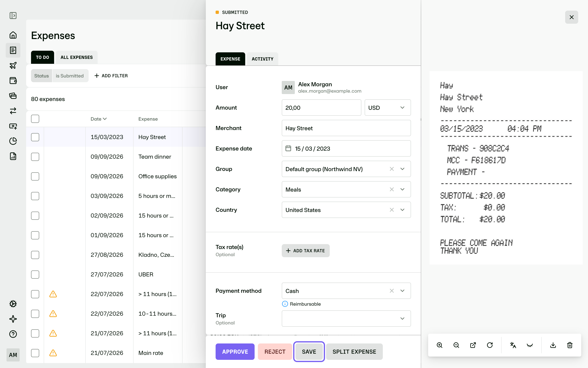The image size is (588, 368).
Task: Open receipt in a new window
Action: click(473, 345)
